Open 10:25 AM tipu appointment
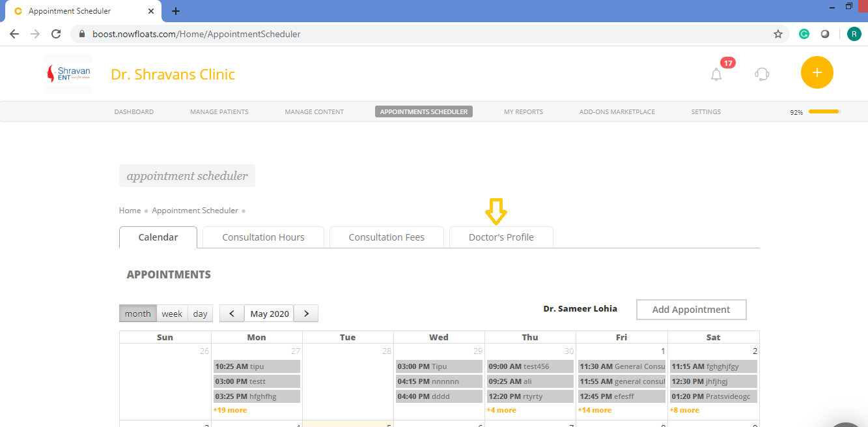 tap(257, 366)
